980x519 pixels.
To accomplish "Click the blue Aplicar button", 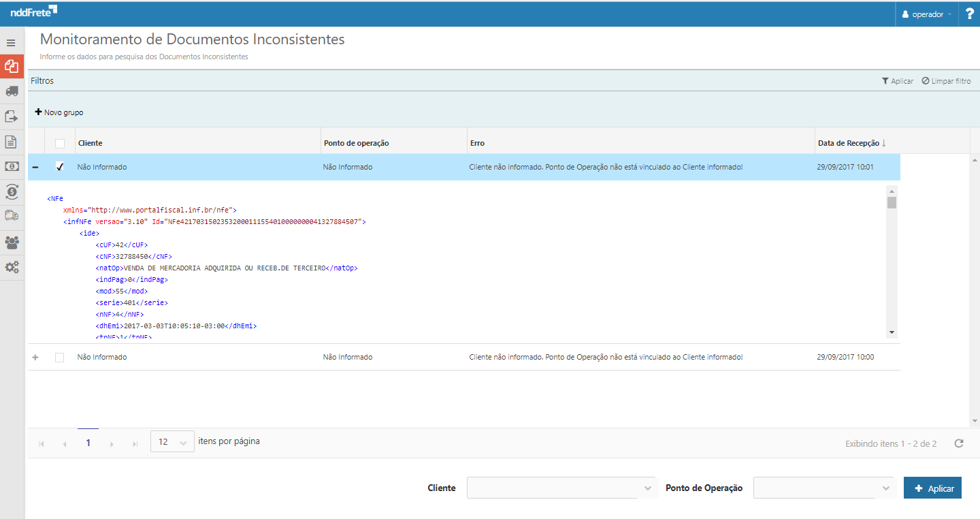I will (932, 488).
